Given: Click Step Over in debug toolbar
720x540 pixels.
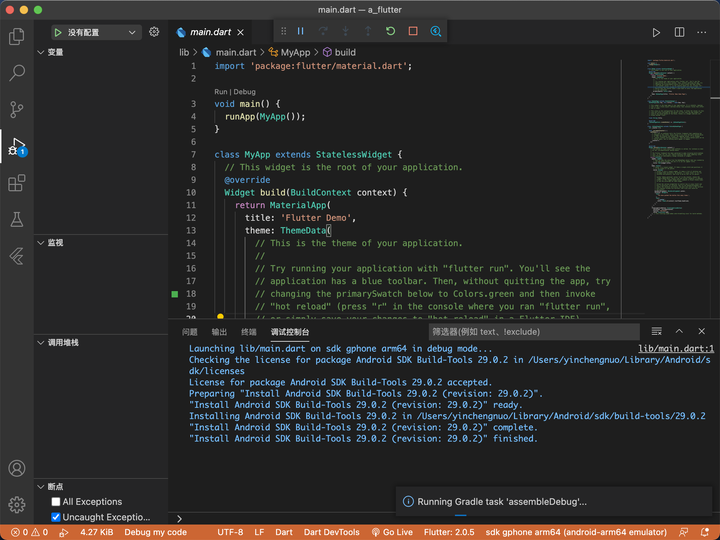Looking at the screenshot, I should (323, 31).
